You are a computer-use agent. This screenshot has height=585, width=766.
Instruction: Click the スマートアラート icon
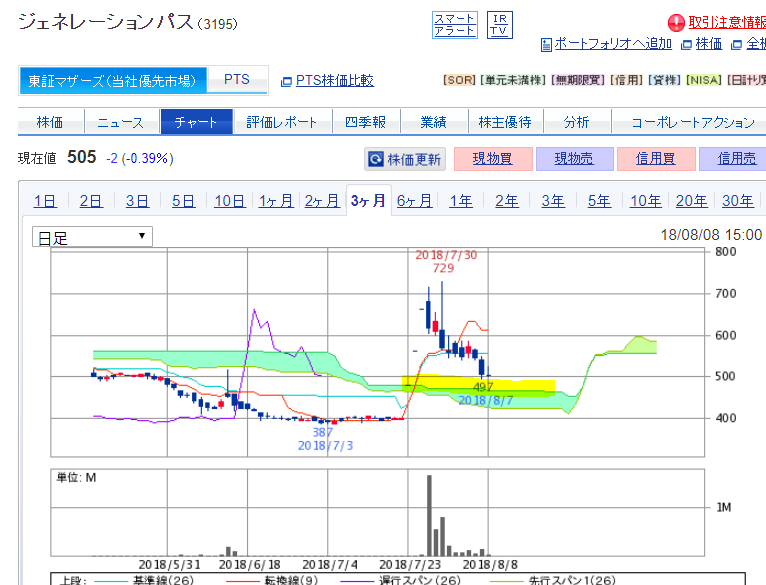[455, 25]
